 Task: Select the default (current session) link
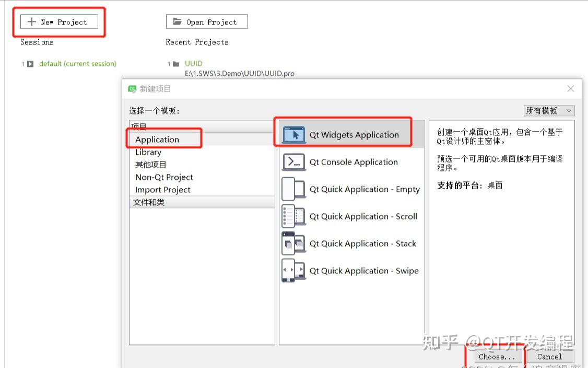(78, 64)
